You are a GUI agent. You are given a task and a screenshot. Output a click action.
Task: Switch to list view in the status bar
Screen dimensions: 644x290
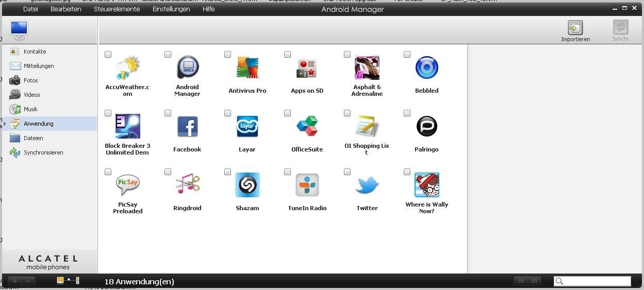521,281
